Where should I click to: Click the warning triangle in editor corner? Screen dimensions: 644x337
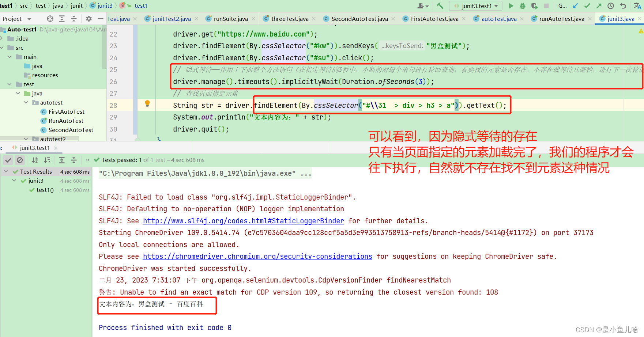641,31
